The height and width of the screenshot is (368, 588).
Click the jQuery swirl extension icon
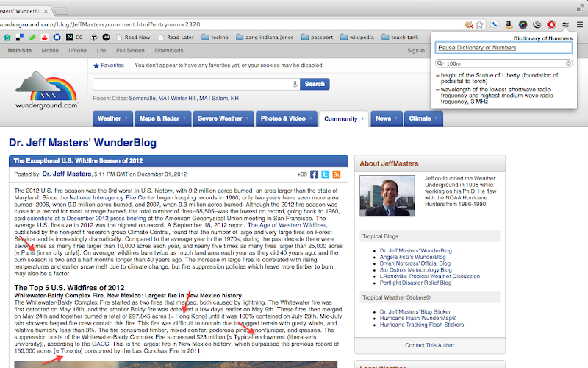tap(537, 25)
